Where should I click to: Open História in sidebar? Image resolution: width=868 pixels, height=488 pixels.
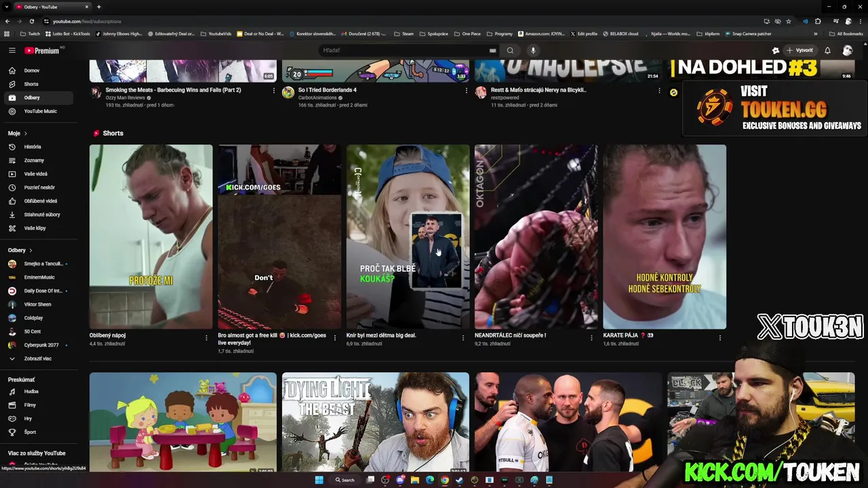pyautogui.click(x=39, y=146)
